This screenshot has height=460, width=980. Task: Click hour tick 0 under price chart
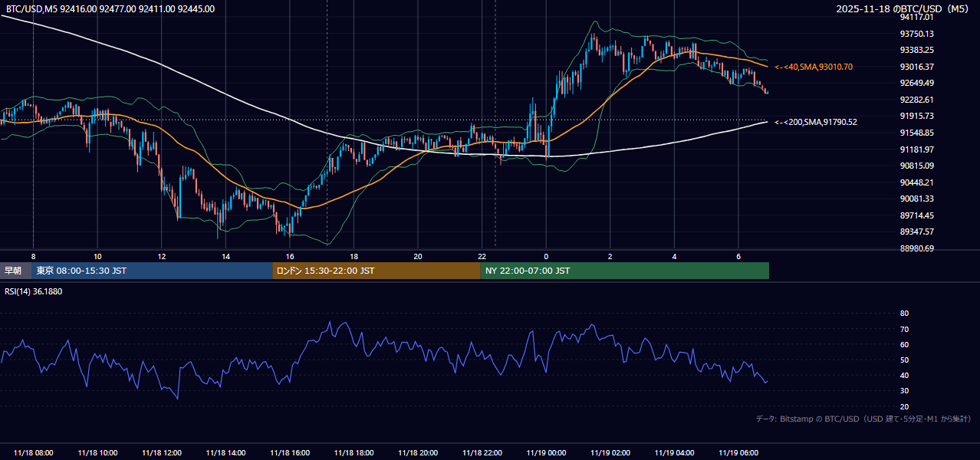tap(546, 256)
